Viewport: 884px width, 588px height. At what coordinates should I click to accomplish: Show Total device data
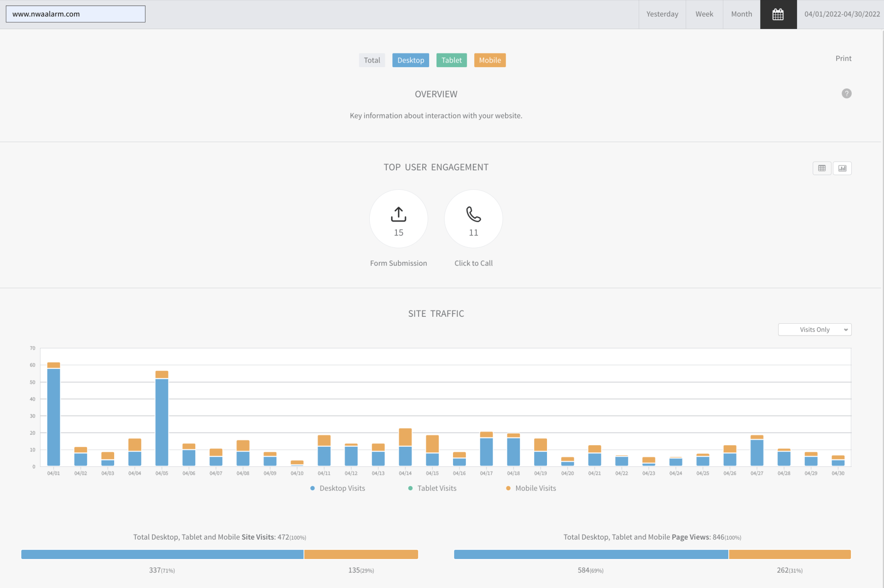[372, 60]
